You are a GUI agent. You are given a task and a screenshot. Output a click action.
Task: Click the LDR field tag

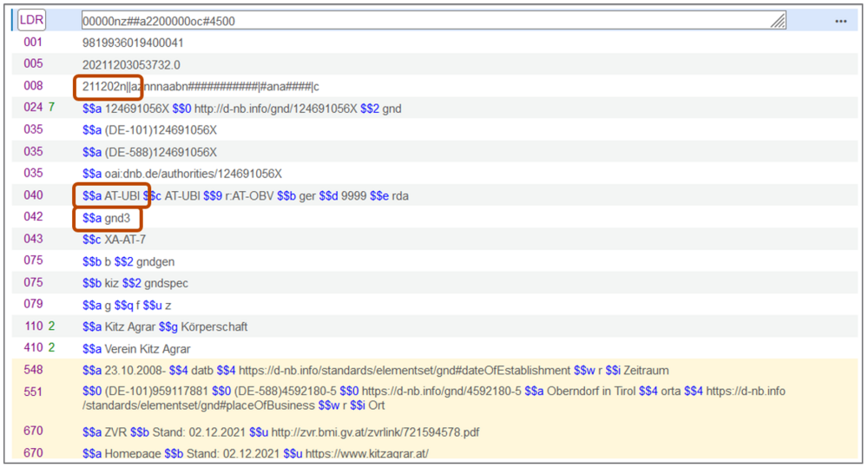[31, 21]
